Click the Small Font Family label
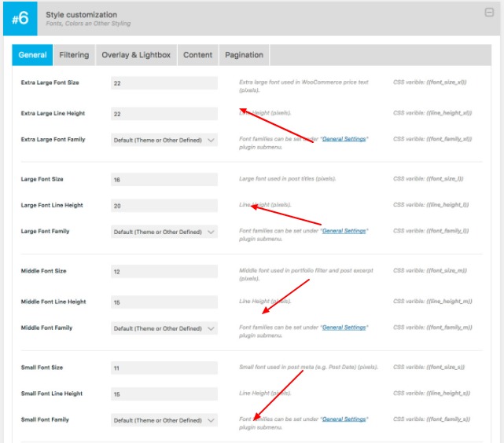504x443 pixels. 45,419
